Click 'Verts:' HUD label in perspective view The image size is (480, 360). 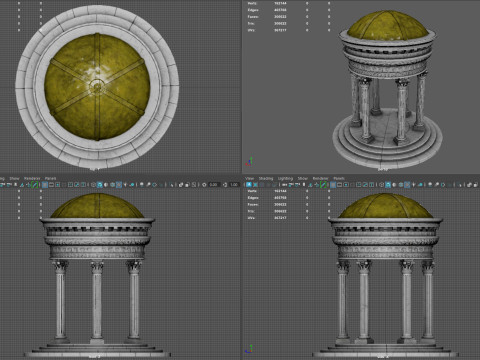pos(252,3)
